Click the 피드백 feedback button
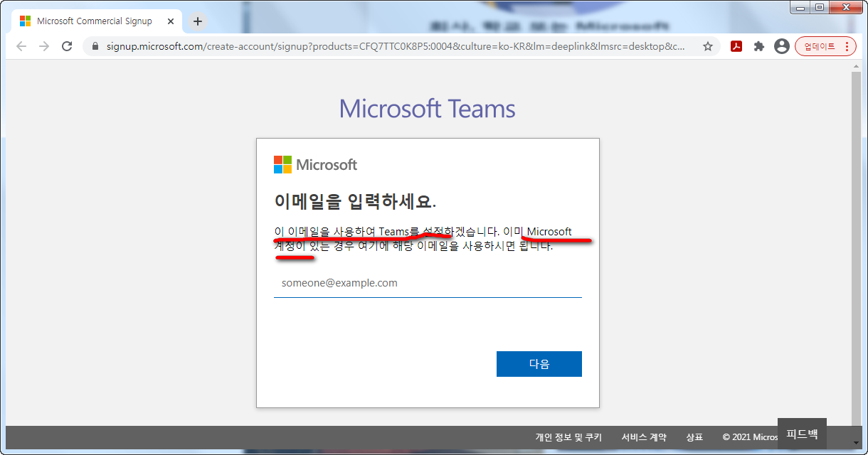 [x=802, y=433]
